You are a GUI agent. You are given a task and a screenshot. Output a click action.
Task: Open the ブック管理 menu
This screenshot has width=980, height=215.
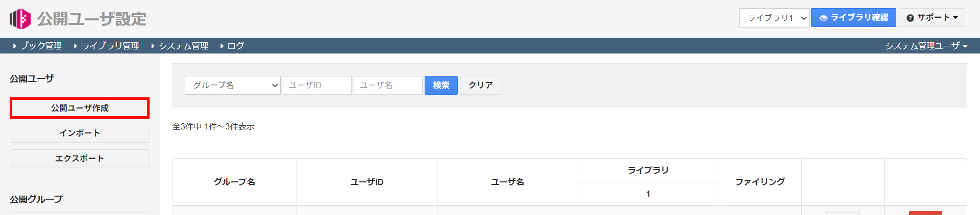(x=37, y=46)
